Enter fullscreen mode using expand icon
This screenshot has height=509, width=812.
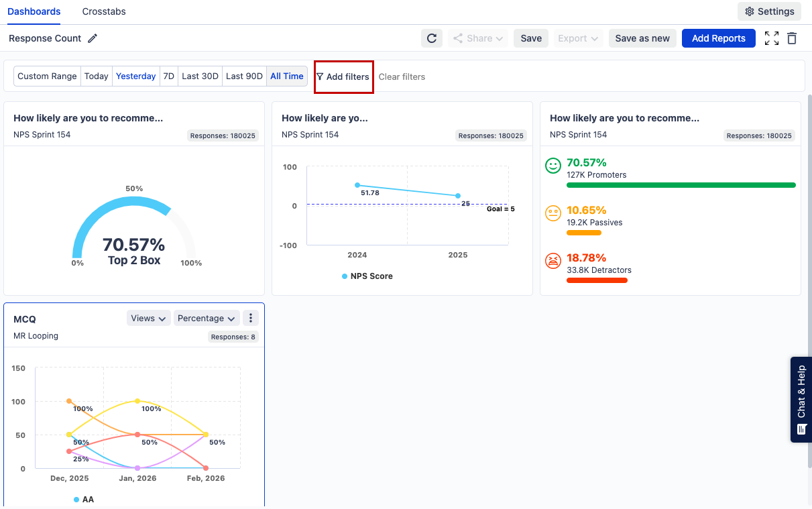tap(772, 38)
